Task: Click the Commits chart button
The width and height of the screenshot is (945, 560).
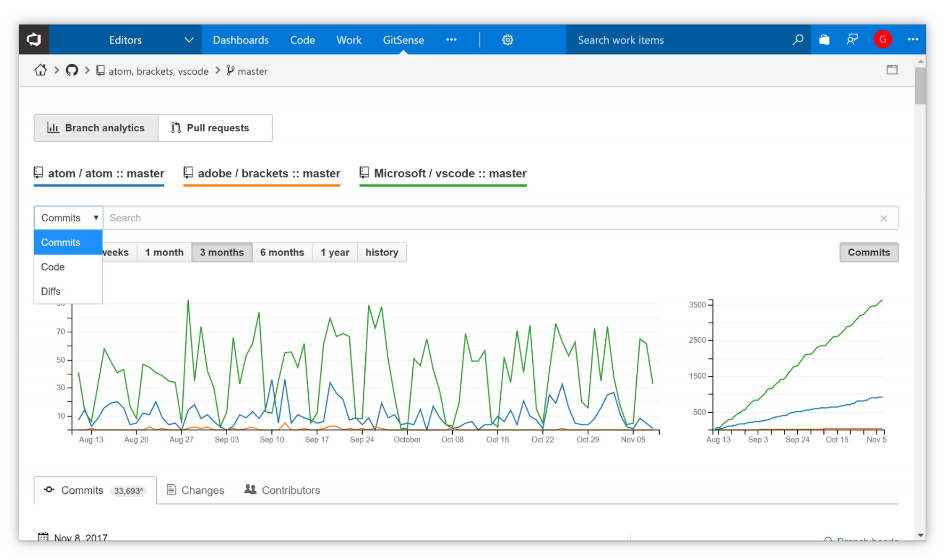Action: [x=869, y=252]
